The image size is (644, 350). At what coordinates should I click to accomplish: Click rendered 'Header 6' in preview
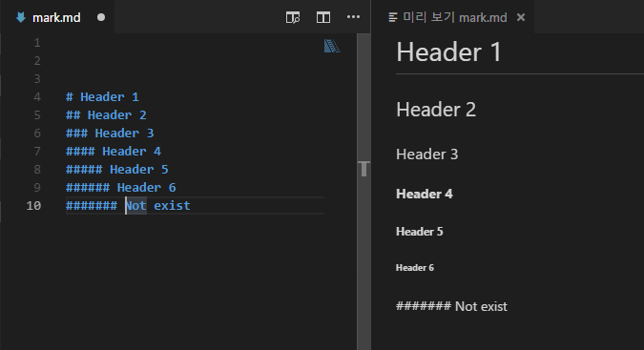[x=415, y=268]
